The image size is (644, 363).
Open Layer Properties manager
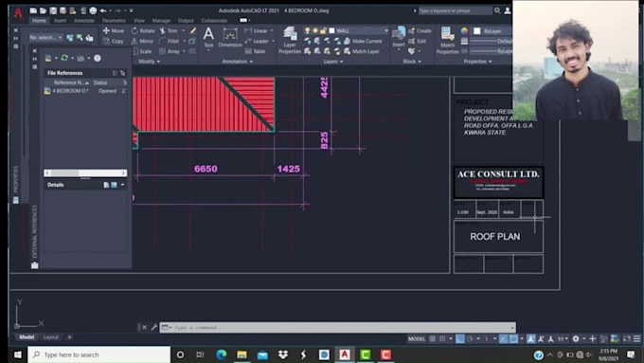click(290, 40)
